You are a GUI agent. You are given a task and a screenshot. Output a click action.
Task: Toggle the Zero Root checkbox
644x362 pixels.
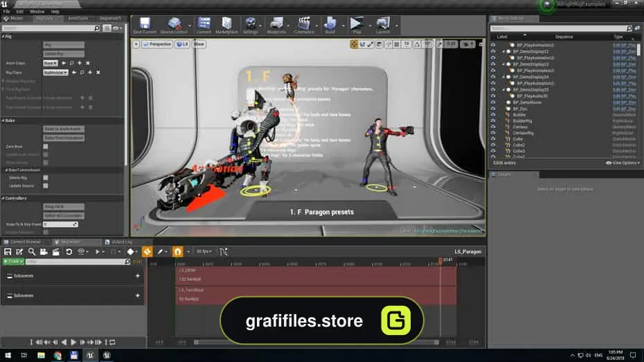[x=46, y=146]
